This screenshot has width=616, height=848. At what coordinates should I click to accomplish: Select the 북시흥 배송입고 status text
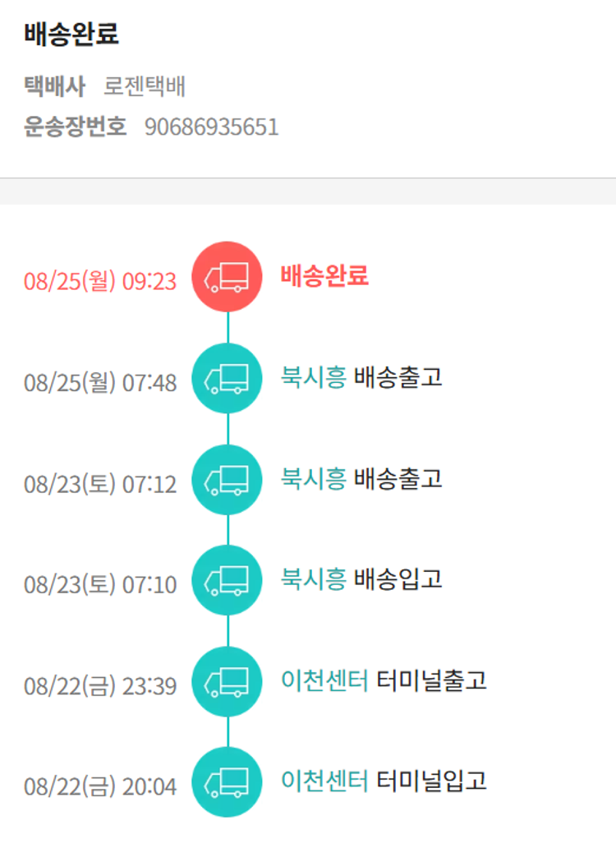coord(361,579)
